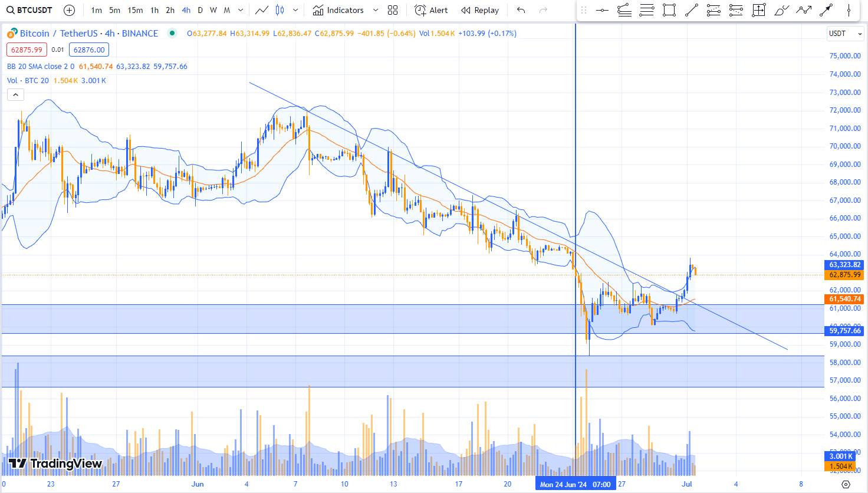Select the rectangle drawing tool
Screen dimensions: 868x493
[669, 10]
